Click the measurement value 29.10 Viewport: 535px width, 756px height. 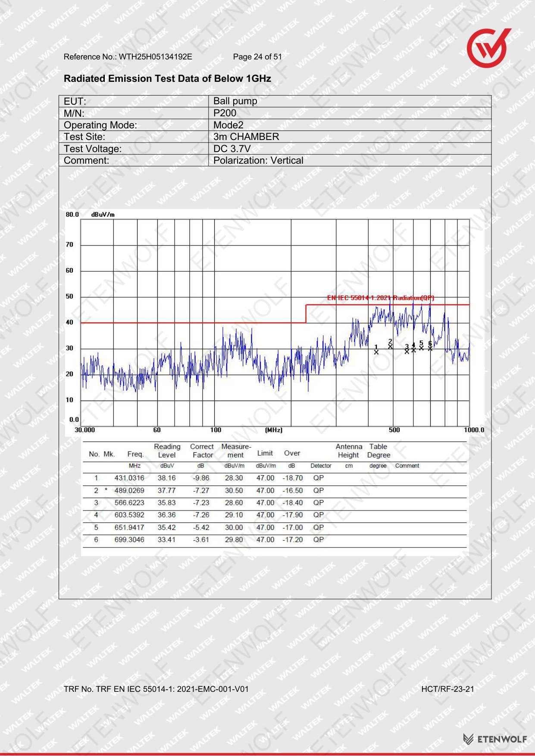[x=234, y=515]
